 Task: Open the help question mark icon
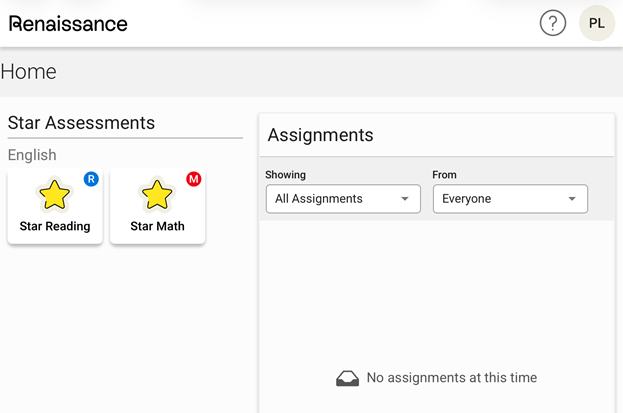tap(553, 23)
